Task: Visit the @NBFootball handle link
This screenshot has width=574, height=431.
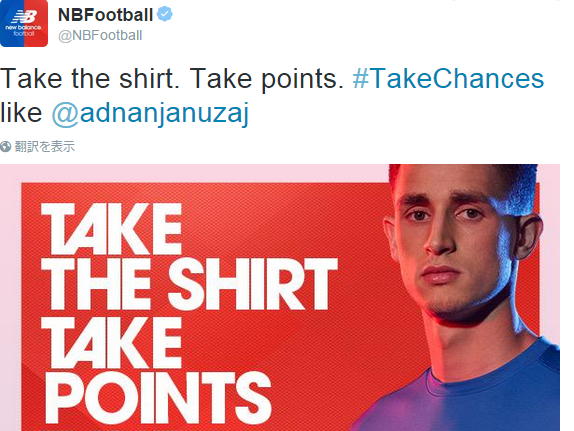Action: 100,36
